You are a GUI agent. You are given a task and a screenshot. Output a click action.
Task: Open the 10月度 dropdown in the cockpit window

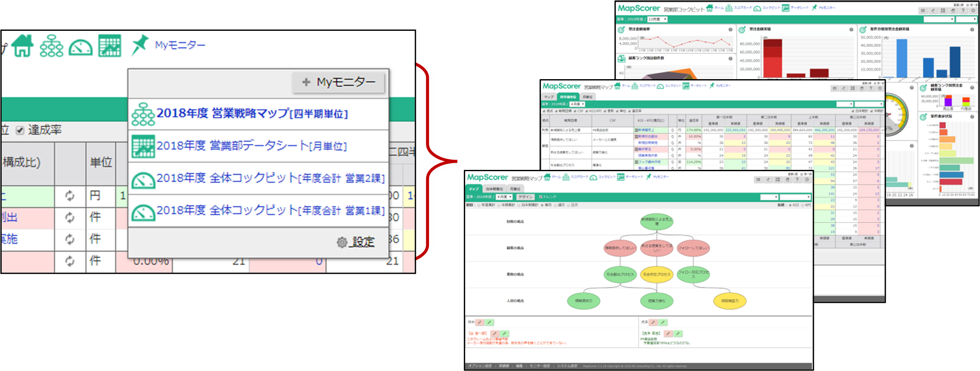pos(657,19)
